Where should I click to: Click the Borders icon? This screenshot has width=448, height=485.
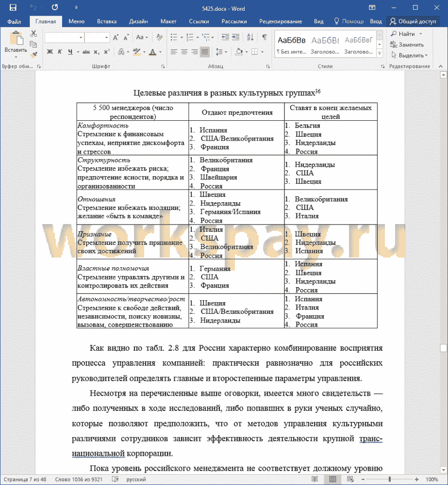point(254,52)
